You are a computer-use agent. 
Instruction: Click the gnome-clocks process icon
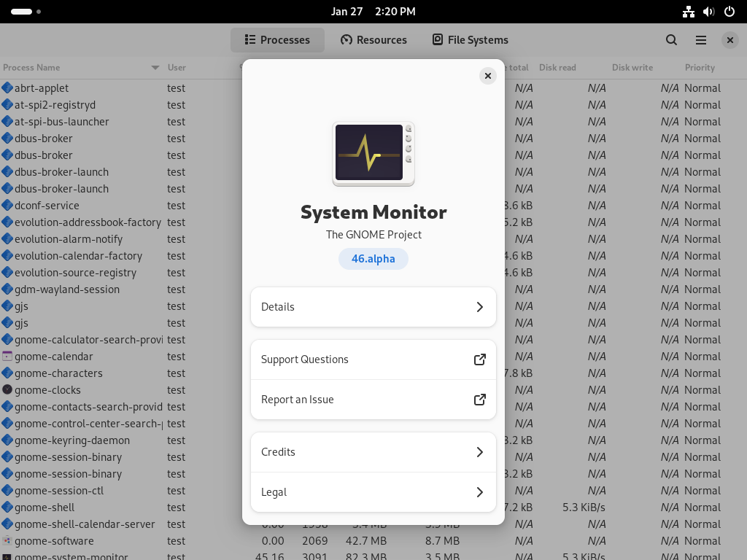[7, 389]
